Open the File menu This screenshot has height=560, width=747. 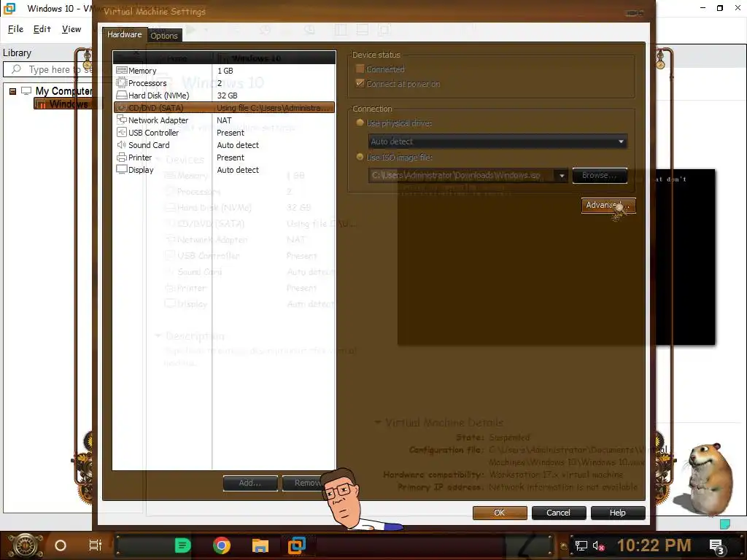point(15,29)
